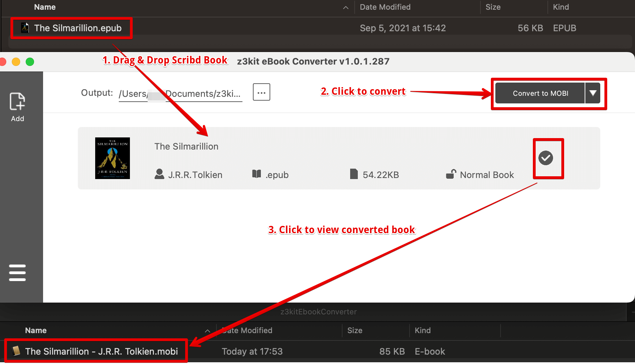
Task: Click the Size column header in the bottom window
Action: (x=355, y=330)
